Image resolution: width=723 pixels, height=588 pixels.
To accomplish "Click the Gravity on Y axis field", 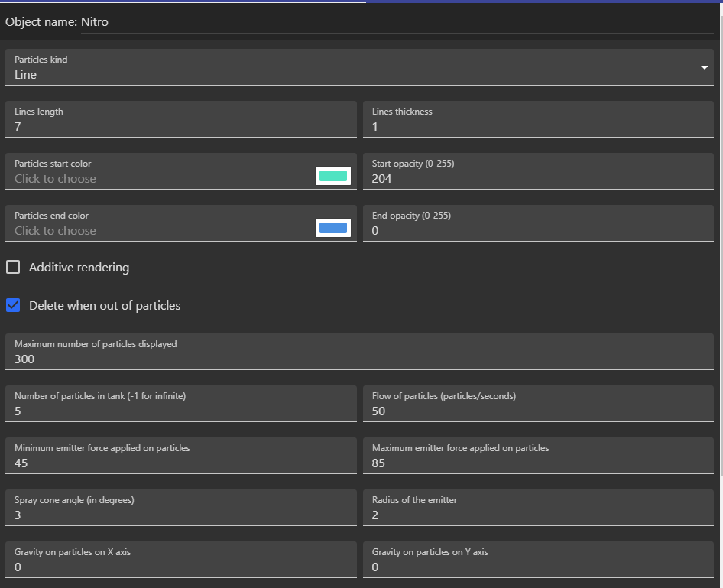I will pos(538,567).
